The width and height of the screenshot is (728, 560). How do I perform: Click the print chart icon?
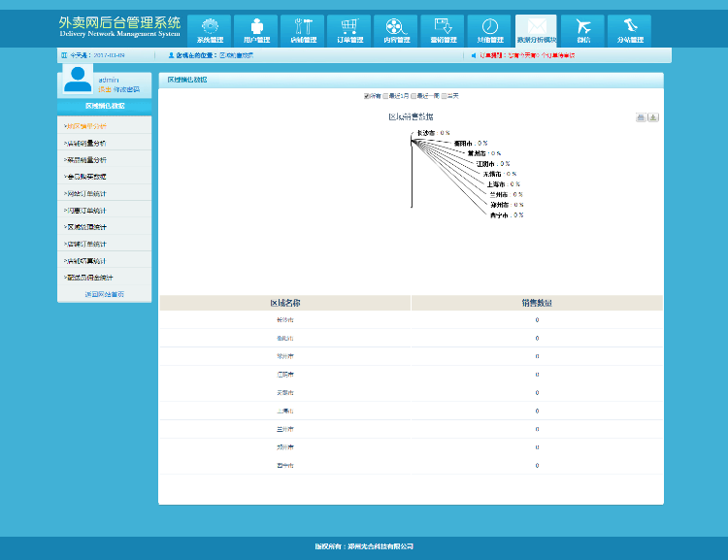(641, 117)
